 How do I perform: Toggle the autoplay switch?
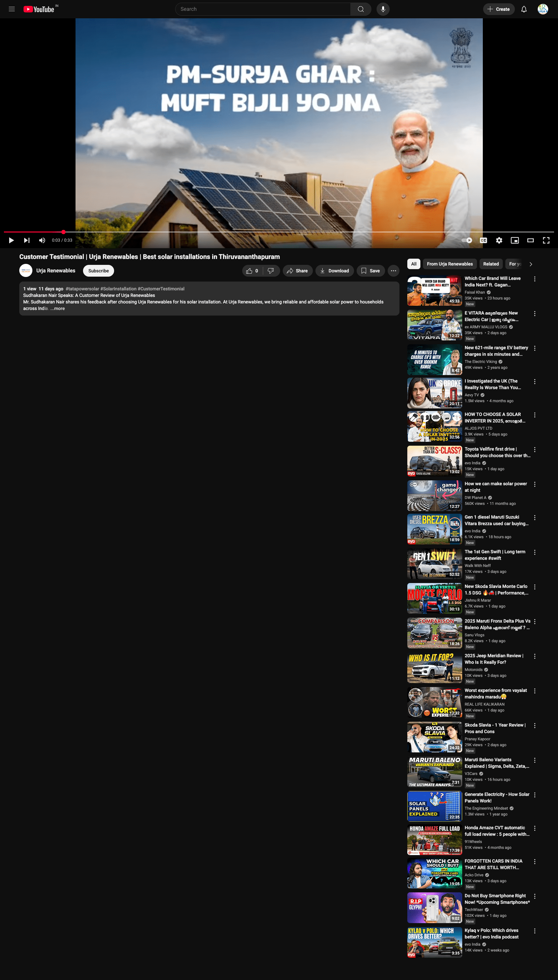point(467,240)
